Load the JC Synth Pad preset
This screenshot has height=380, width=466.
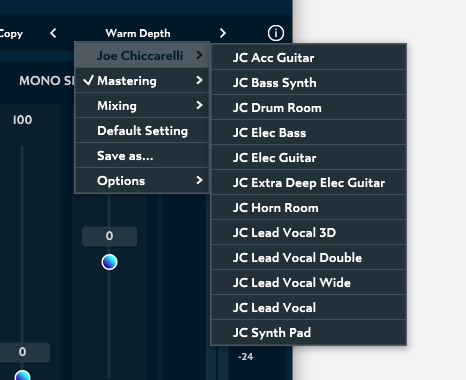309,332
